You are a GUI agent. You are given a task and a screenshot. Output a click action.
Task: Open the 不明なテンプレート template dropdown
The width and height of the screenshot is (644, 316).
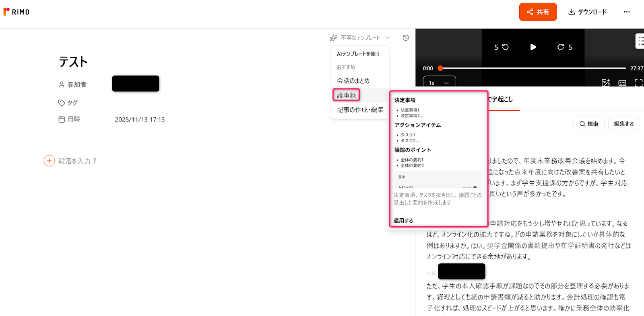tap(360, 38)
